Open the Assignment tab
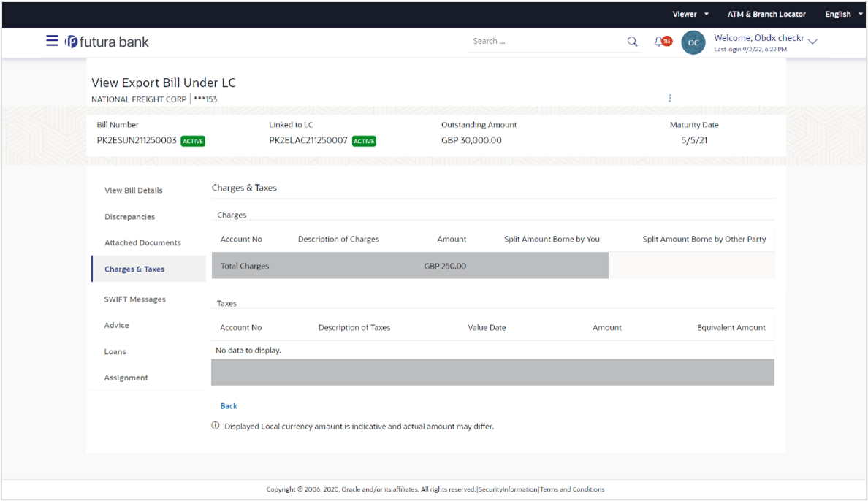 tap(126, 378)
